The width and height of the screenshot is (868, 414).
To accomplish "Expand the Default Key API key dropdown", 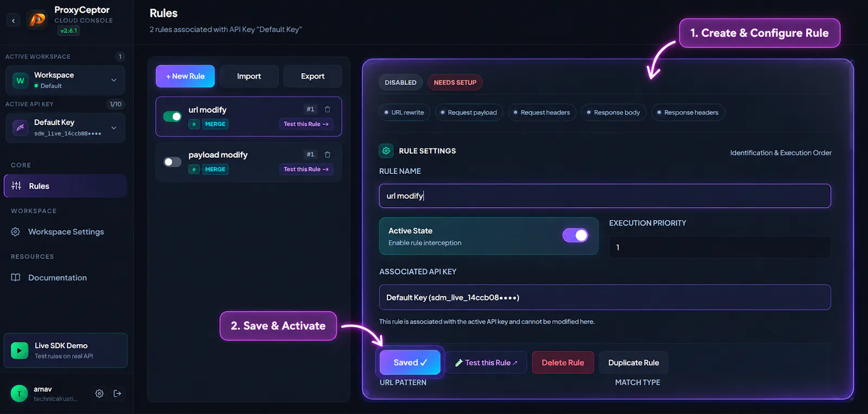I will click(66, 127).
